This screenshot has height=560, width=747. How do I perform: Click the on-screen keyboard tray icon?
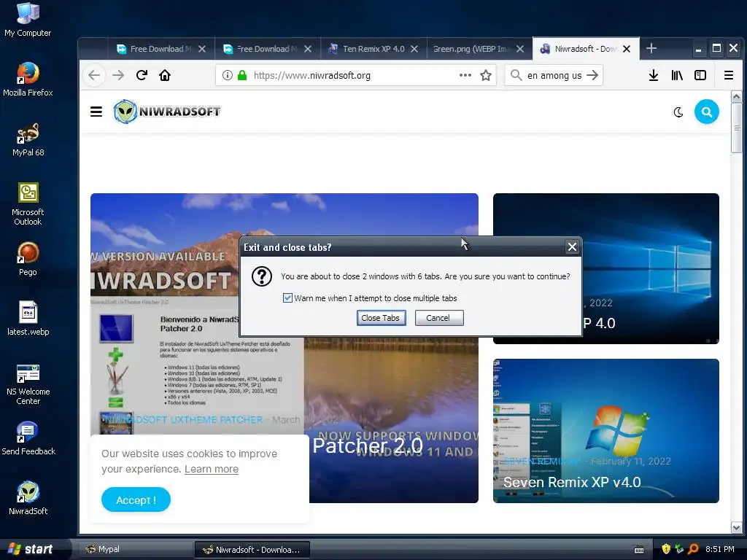(x=639, y=550)
